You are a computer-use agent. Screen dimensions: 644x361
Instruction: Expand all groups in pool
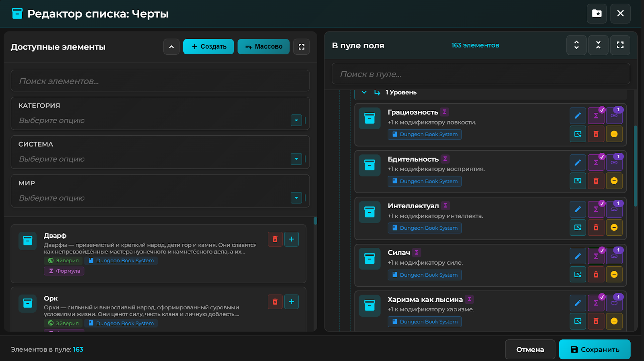tap(576, 45)
